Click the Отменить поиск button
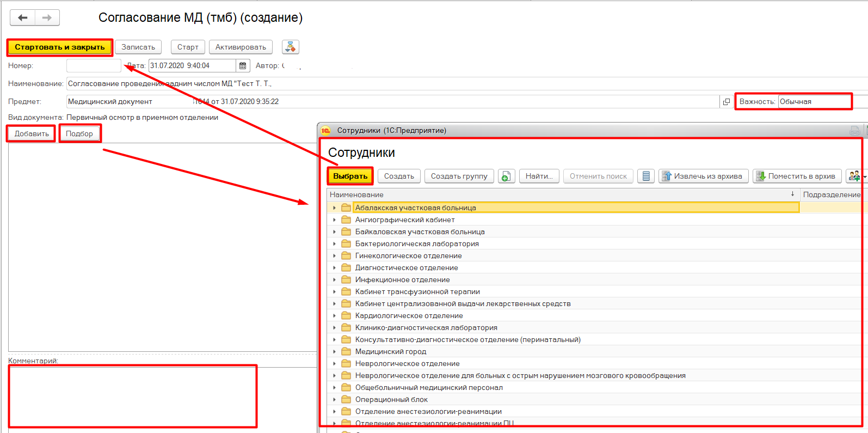Image resolution: width=868 pixels, height=433 pixels. (598, 176)
